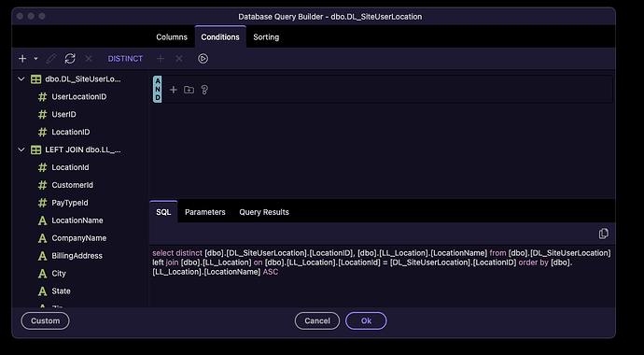644x355 pixels.
Task: Copy SQL with the clipboard icon
Action: coord(603,234)
